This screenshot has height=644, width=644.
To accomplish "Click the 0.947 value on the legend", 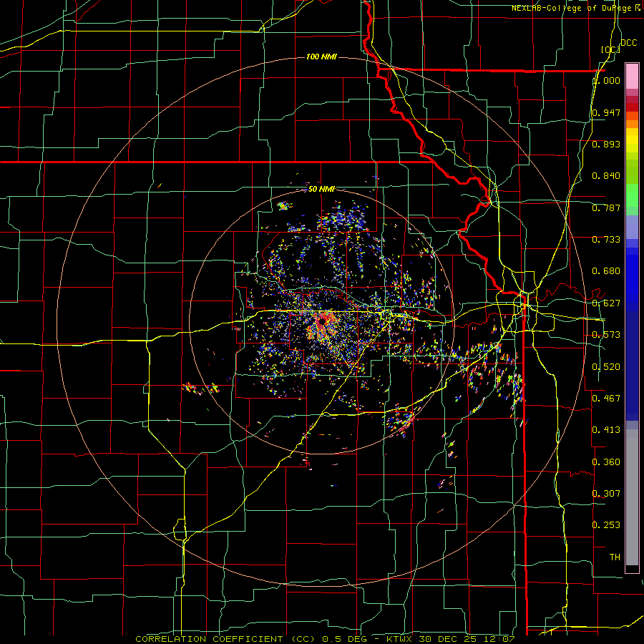I will click(606, 112).
